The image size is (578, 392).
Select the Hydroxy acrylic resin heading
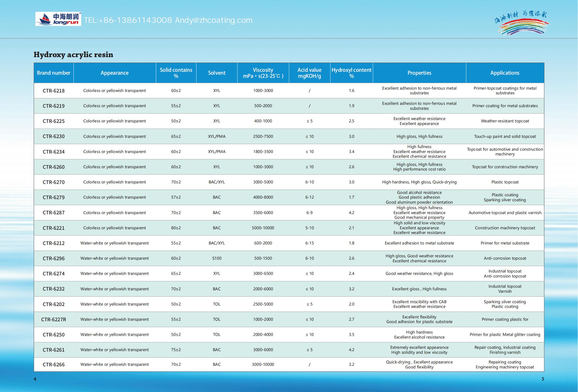(x=73, y=55)
